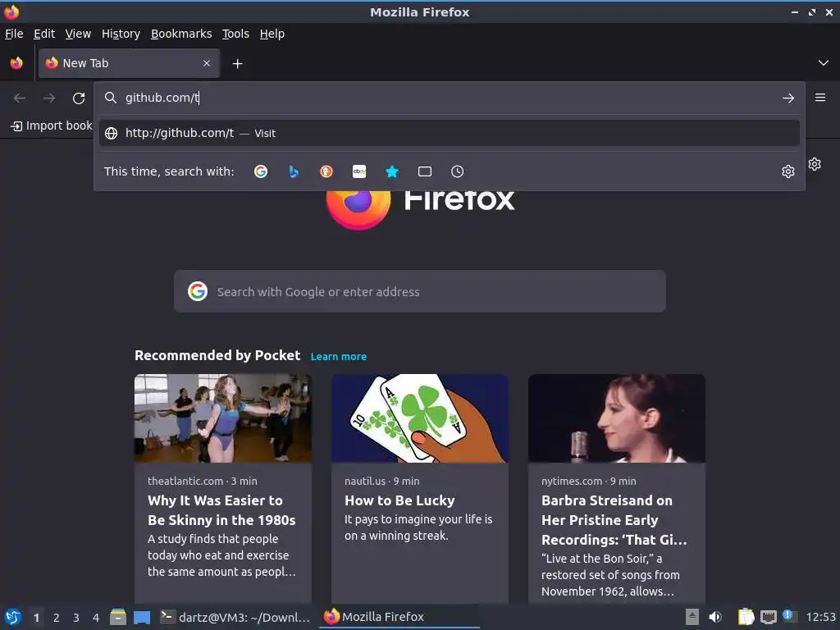Viewport: 840px width, 630px height.
Task: Click the Go arrow in address bar
Action: [788, 98]
